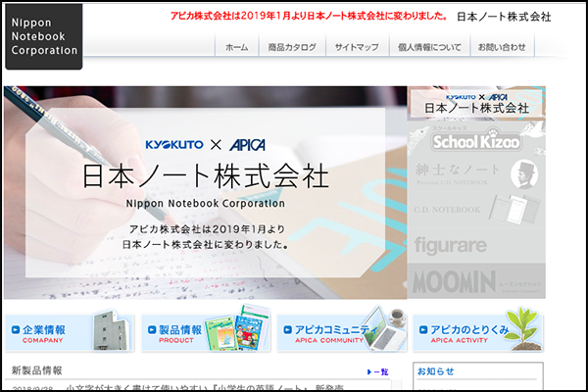Click the notebooks image in 製品情報
Image resolution: width=588 pixels, height=392 pixels.
[x=237, y=328]
